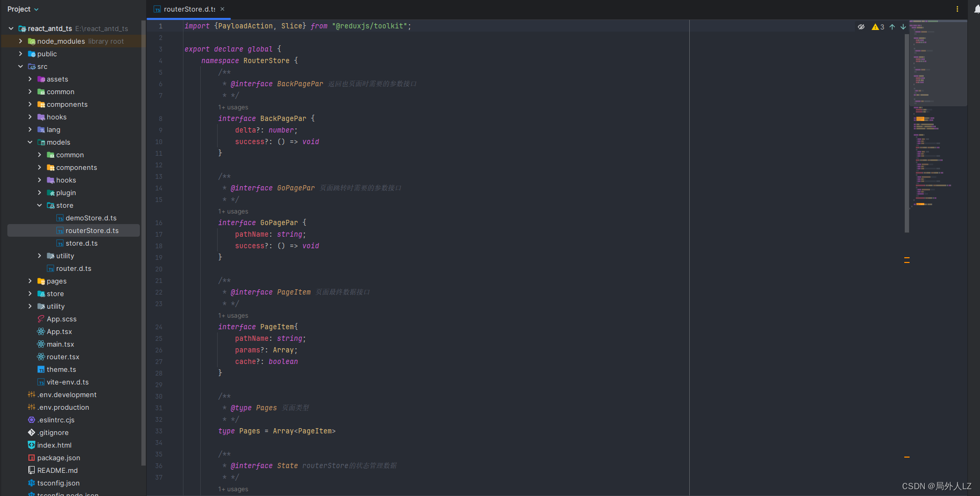
Task: Open main.tsx file
Action: (x=60, y=344)
